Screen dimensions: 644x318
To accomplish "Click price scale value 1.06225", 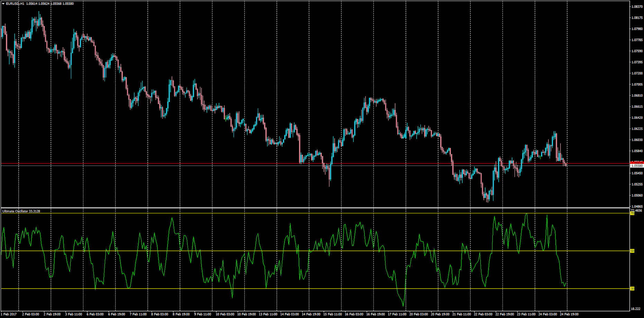I will click(x=637, y=129).
